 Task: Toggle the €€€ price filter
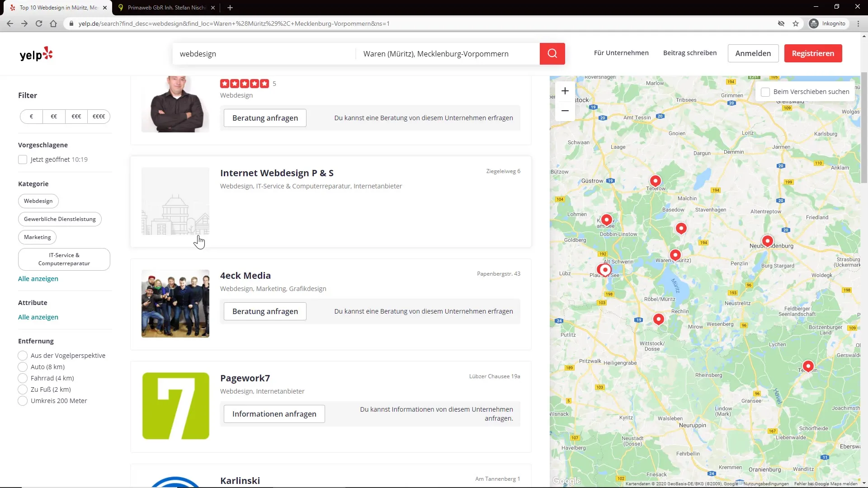76,117
